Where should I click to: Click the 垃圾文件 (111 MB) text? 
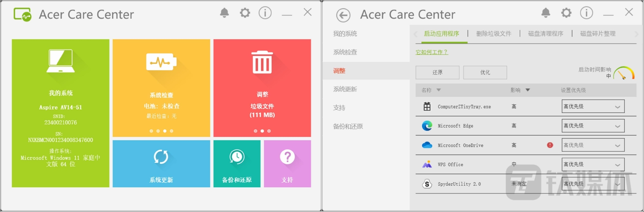point(262,111)
